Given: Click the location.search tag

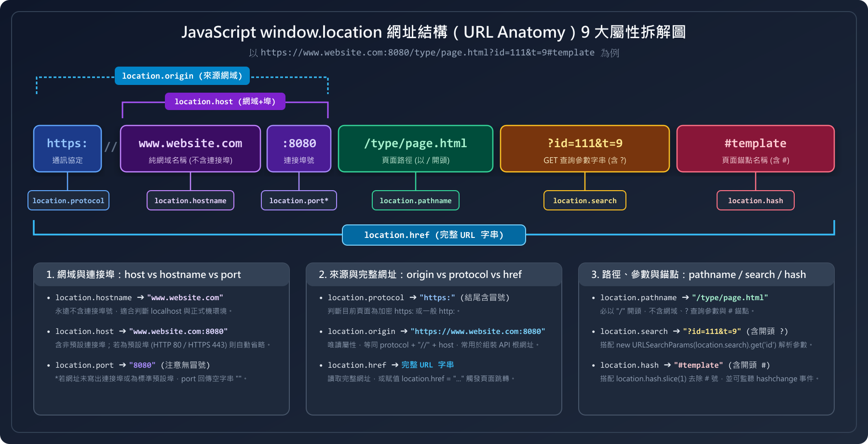Looking at the screenshot, I should click(x=585, y=200).
